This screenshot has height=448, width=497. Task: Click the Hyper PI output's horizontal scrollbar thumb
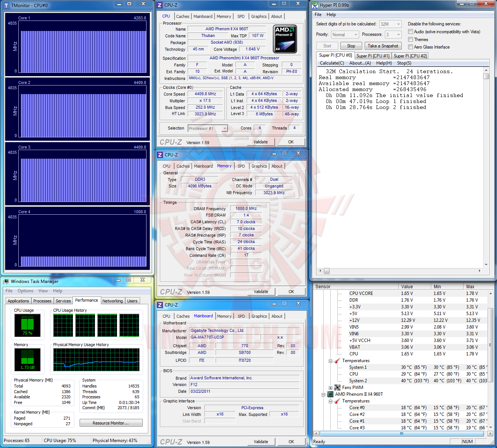point(327,271)
